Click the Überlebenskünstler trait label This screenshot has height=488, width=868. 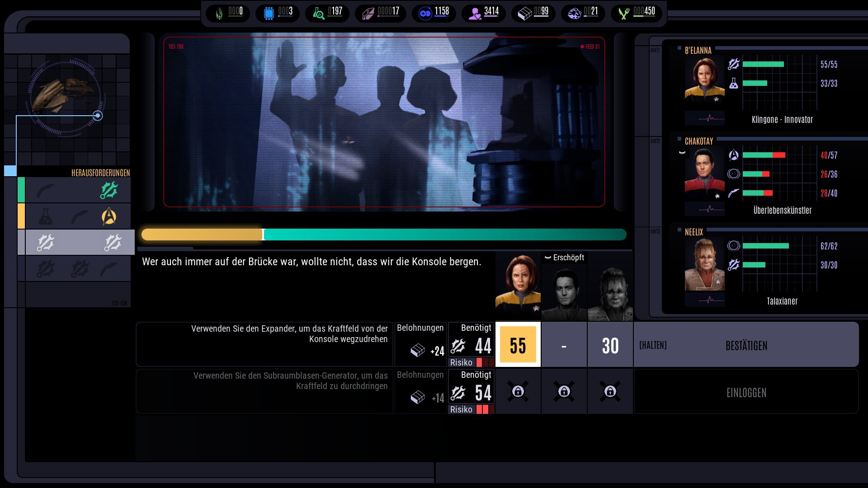[x=782, y=211]
